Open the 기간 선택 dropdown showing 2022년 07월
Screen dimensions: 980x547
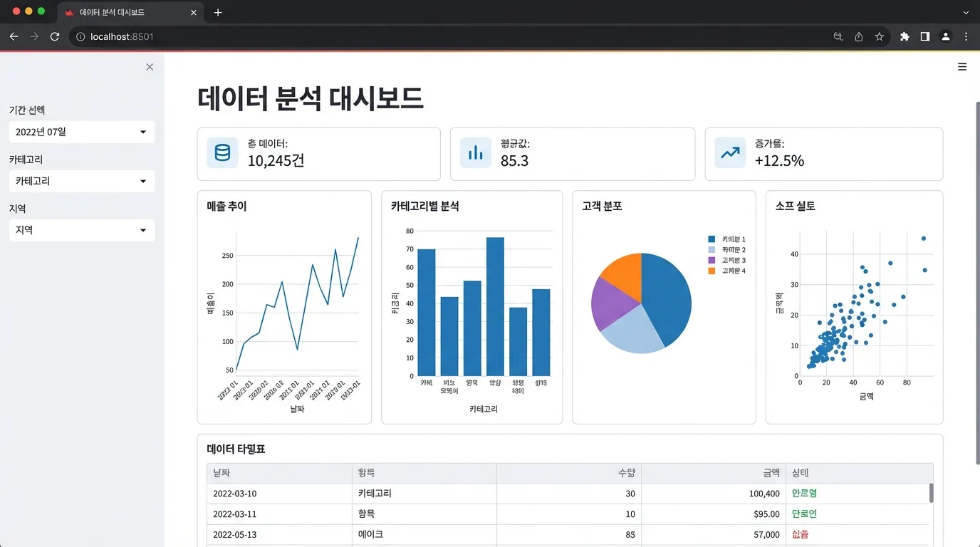[x=81, y=132]
